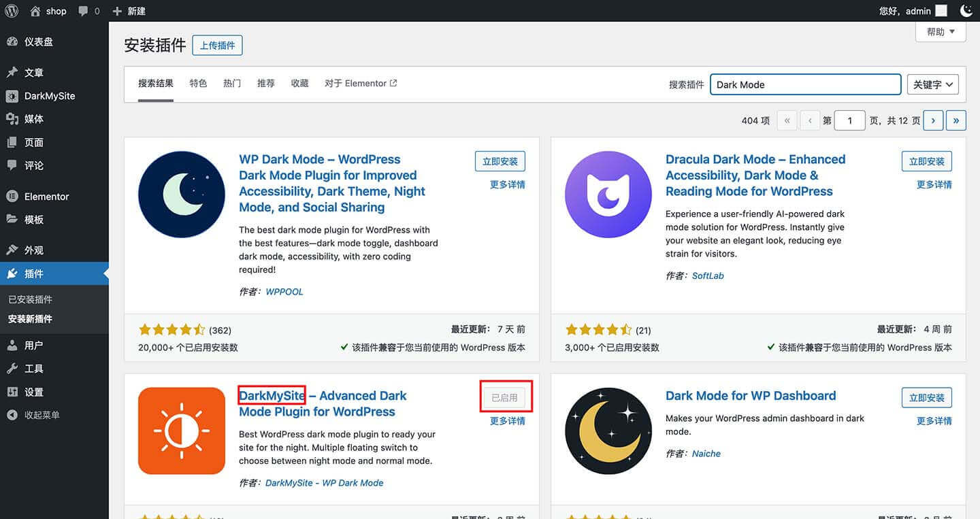Open the WordPress logo menu

click(12, 11)
